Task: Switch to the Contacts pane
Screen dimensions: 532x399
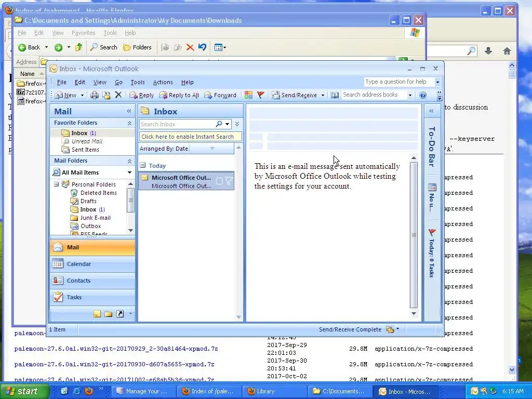Action: coord(92,281)
